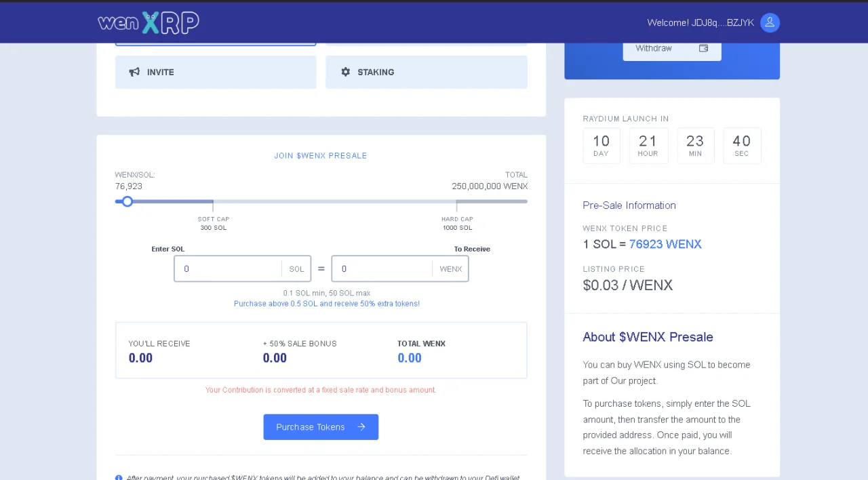Screen dimensions: 868x480
Task: Click the 250,000,000 WENX total text
Action: click(490, 186)
